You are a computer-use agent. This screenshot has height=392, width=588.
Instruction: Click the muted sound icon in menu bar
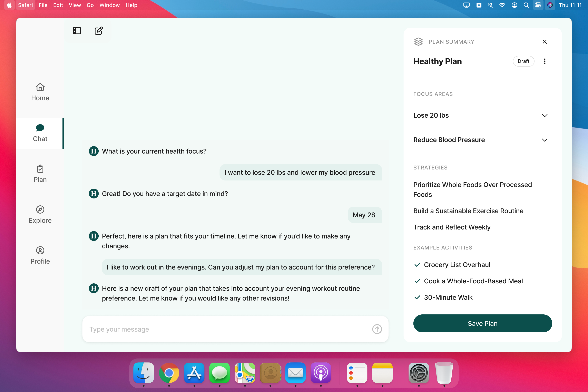(490, 5)
